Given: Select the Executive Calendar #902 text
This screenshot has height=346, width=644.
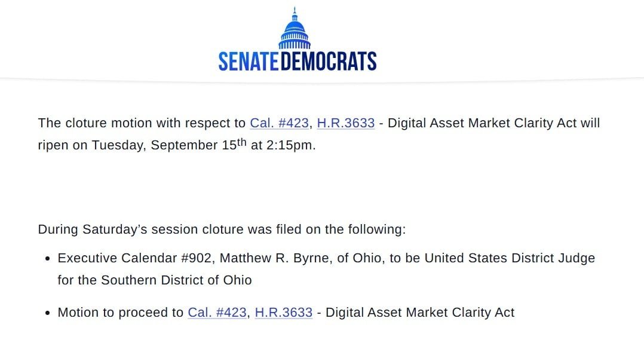Looking at the screenshot, I should (x=135, y=258).
